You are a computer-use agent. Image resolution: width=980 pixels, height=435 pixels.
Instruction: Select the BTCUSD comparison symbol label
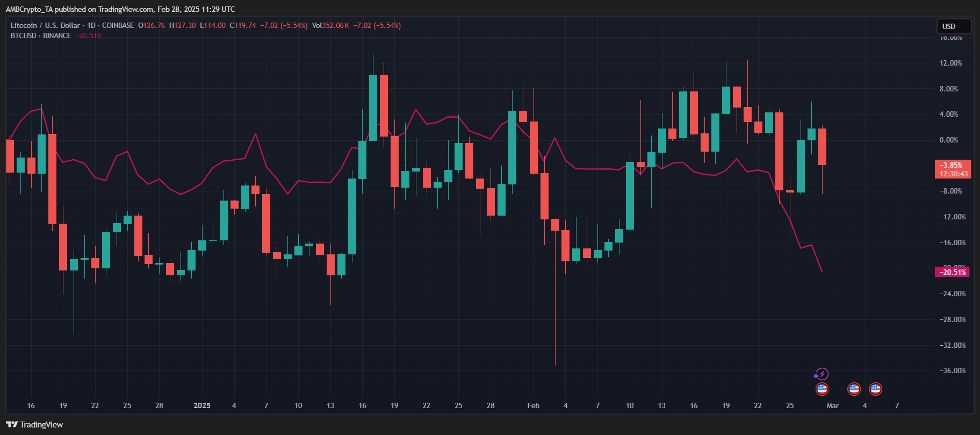[24, 35]
